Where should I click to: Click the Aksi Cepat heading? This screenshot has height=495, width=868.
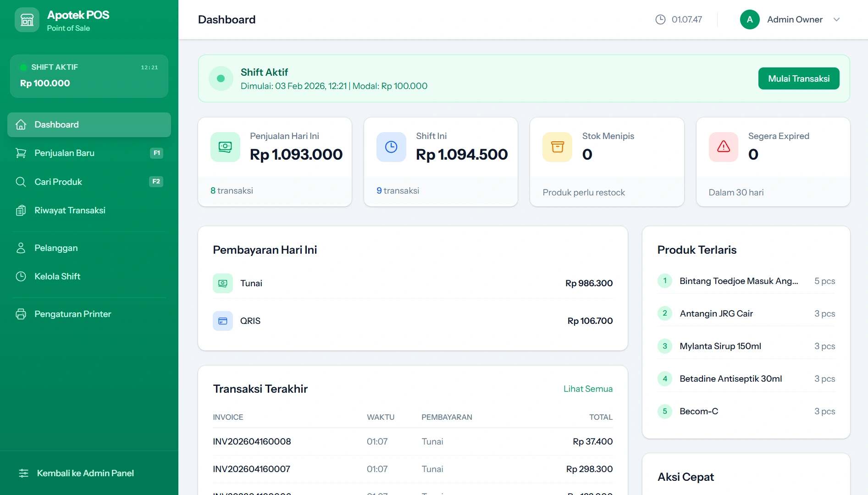click(686, 477)
